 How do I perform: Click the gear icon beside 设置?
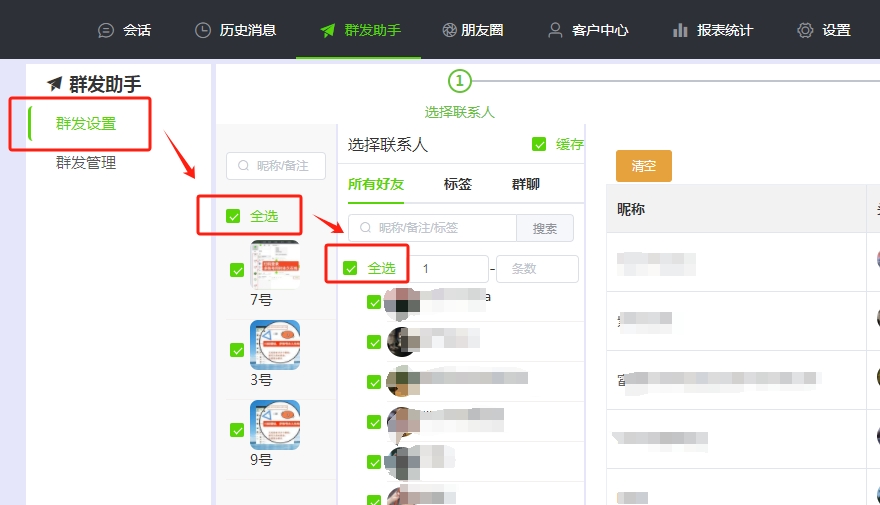pyautogui.click(x=805, y=30)
